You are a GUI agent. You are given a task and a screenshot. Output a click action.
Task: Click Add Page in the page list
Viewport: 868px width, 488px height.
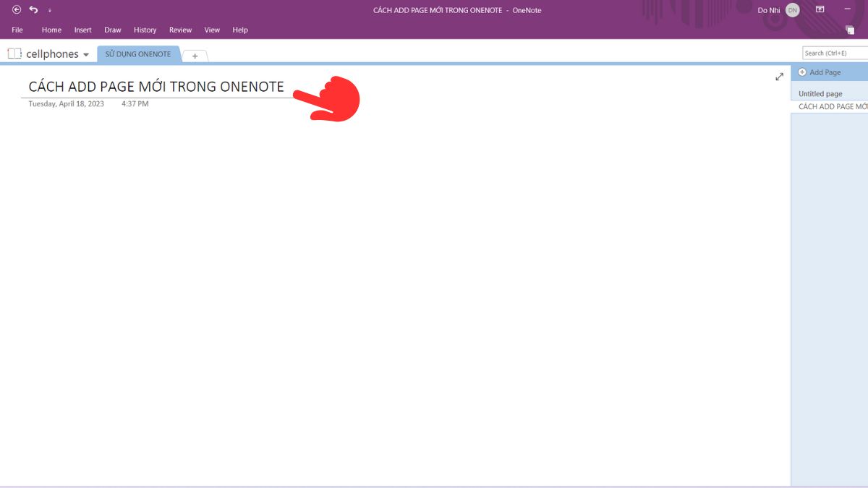(820, 72)
